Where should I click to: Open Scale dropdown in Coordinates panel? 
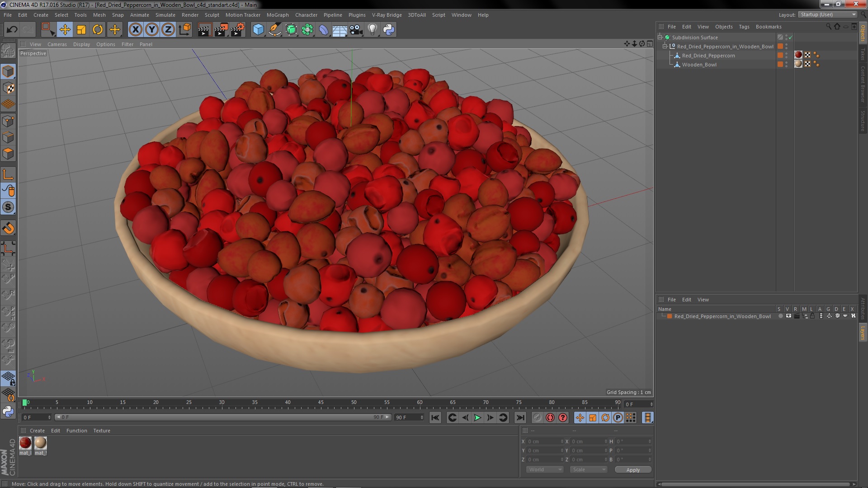pyautogui.click(x=588, y=470)
